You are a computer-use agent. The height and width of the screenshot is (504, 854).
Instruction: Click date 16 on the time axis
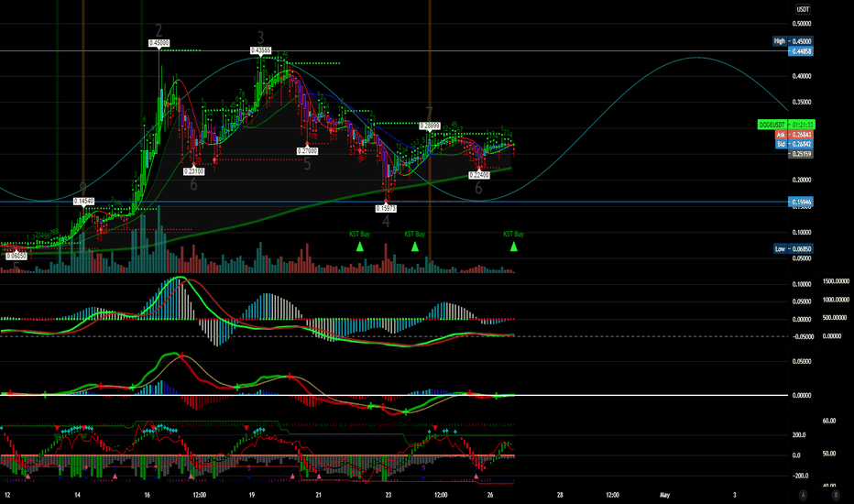pyautogui.click(x=147, y=495)
